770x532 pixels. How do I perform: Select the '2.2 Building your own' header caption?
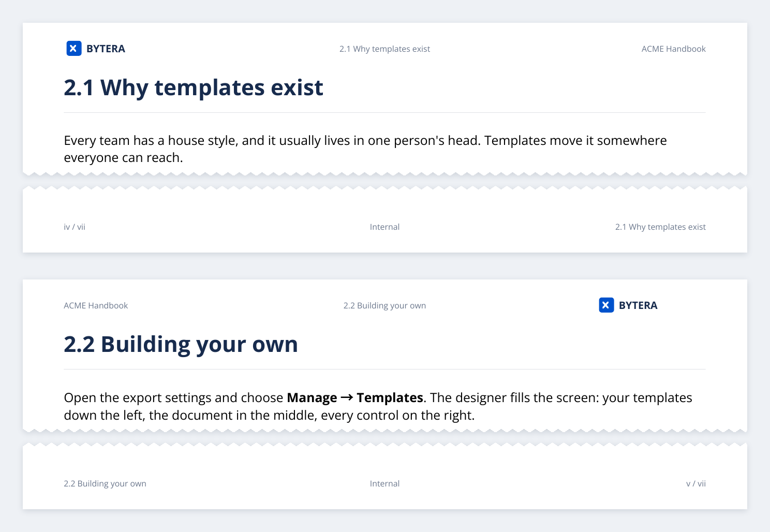[x=384, y=305]
